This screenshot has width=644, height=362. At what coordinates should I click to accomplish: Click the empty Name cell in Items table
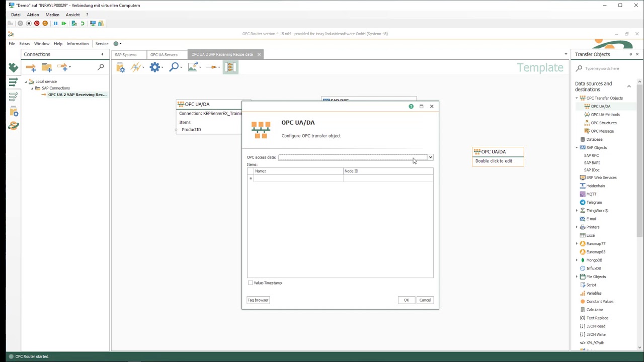(x=298, y=178)
